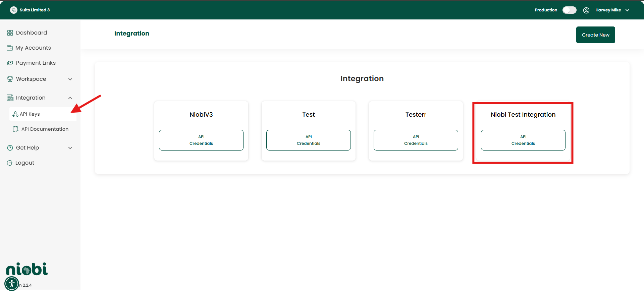The width and height of the screenshot is (644, 294).
Task: Click the Payment Links icon
Action: [x=10, y=63]
